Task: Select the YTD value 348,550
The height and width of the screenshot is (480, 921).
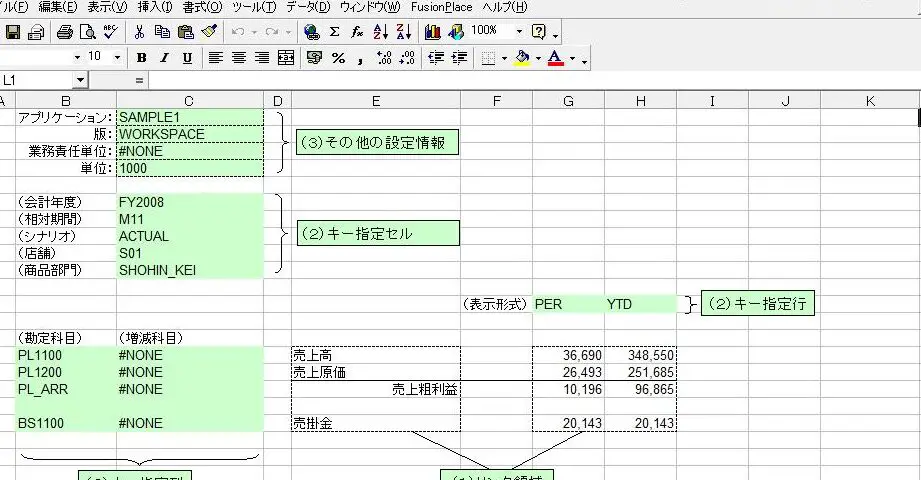Action: [640, 355]
